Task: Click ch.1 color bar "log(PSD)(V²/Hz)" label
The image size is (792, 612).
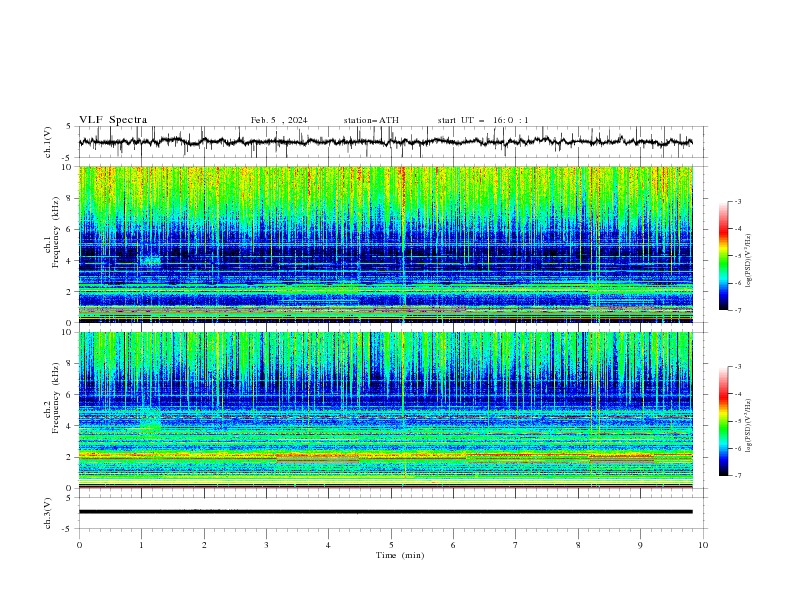Action: 749,261
